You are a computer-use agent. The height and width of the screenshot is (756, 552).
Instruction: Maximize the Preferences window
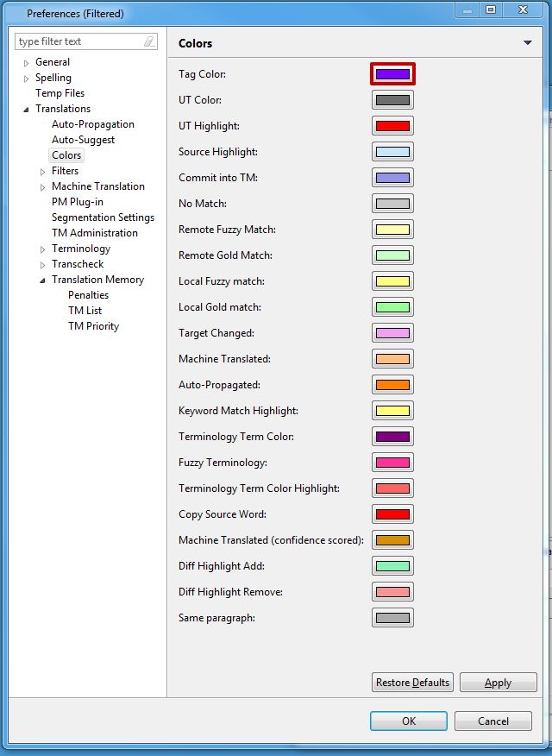pyautogui.click(x=491, y=9)
